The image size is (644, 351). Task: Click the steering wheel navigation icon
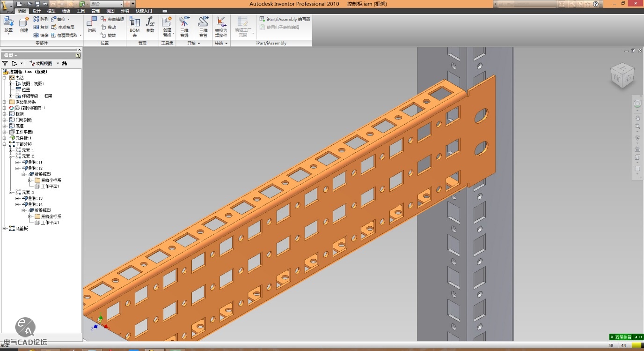pyautogui.click(x=637, y=104)
